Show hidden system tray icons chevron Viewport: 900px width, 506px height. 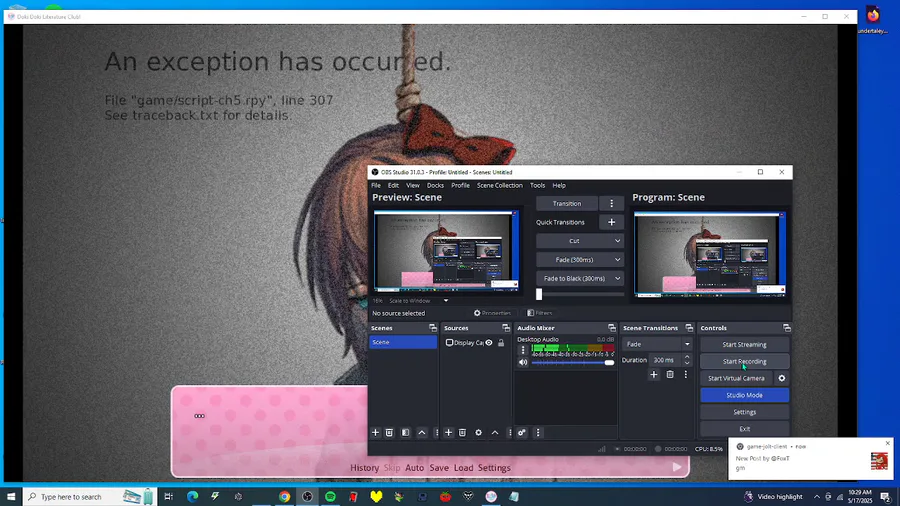pyautogui.click(x=817, y=497)
